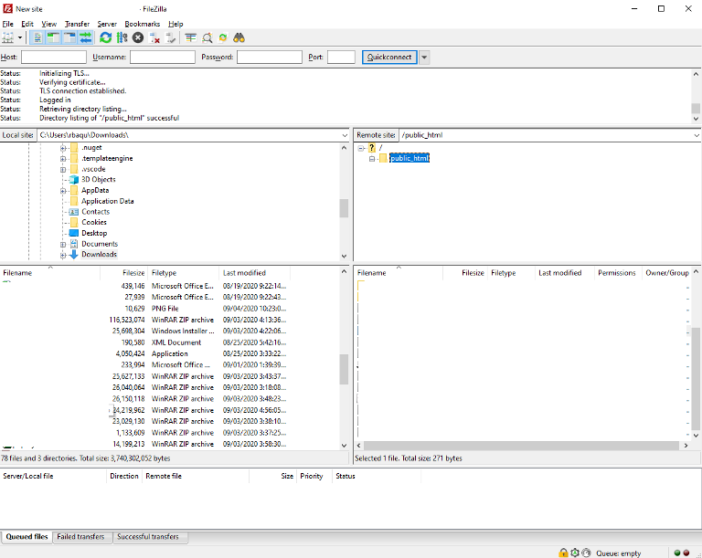Screen dimensions: 702x558
Task: Disconnect from the current server
Action: tap(154, 38)
